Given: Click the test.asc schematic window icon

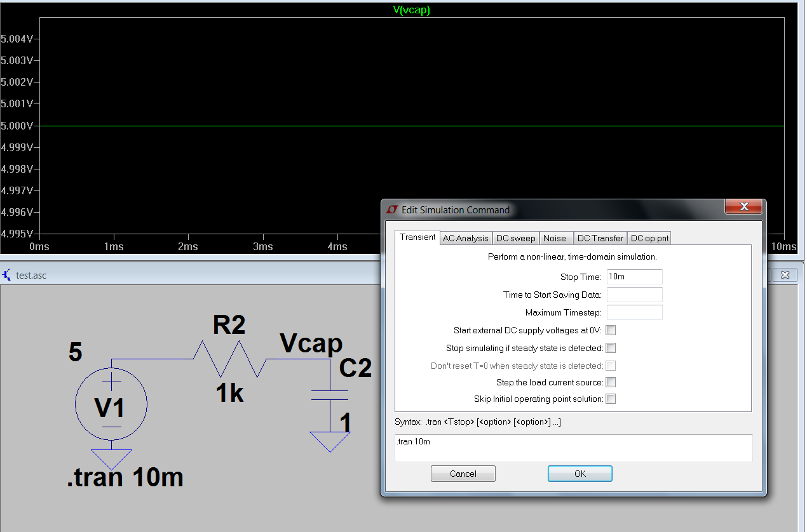Looking at the screenshot, I should [7, 275].
